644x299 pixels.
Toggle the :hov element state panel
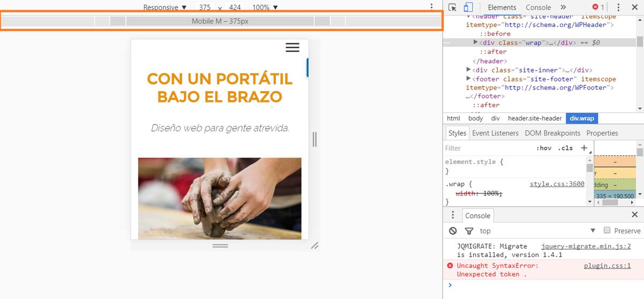(x=544, y=148)
